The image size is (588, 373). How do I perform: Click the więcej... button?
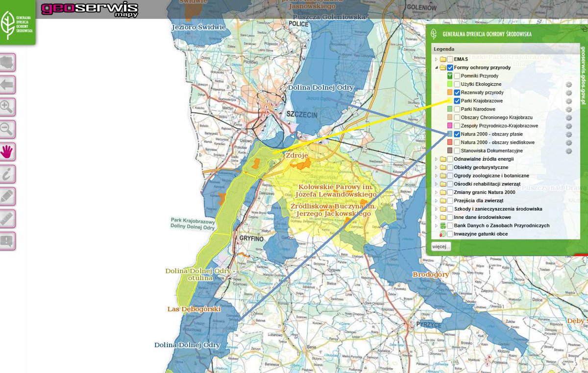[x=441, y=247]
